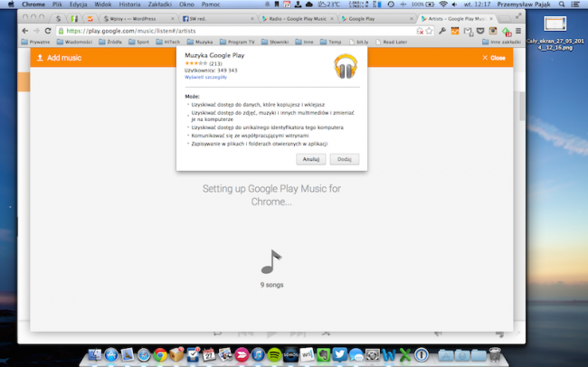Go back with the browser back arrow

[x=25, y=31]
